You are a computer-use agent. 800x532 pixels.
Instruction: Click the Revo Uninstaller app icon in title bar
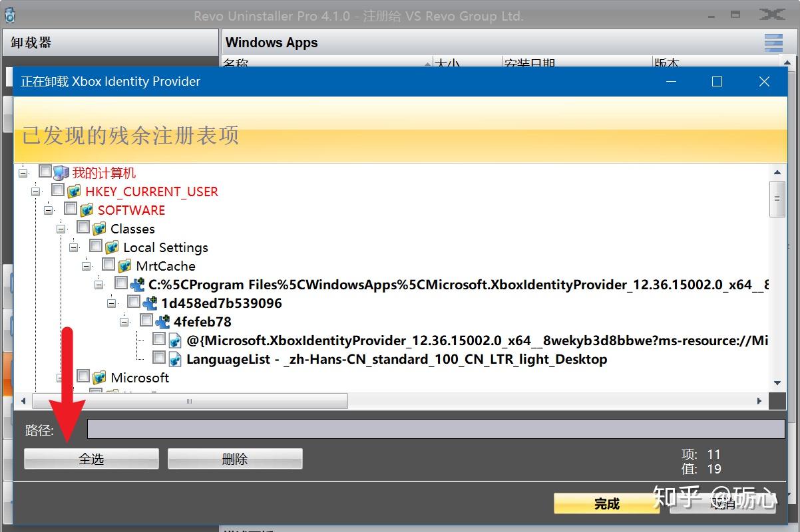point(9,15)
